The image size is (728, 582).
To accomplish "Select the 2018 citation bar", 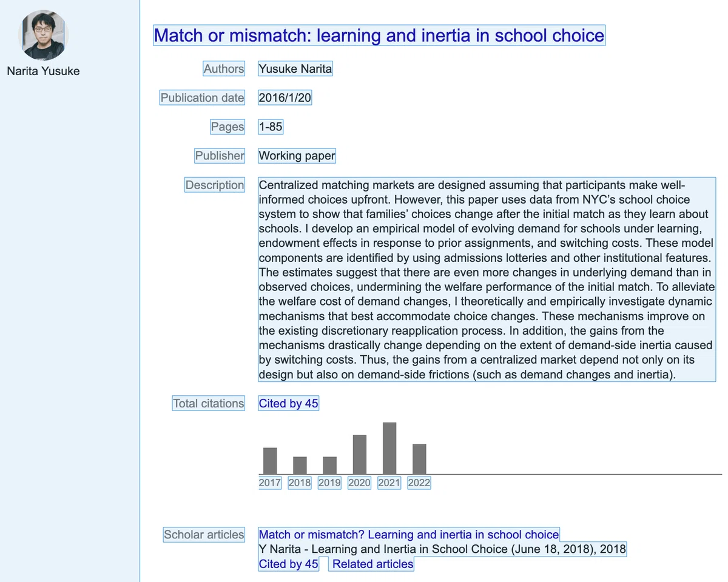I will tap(300, 465).
